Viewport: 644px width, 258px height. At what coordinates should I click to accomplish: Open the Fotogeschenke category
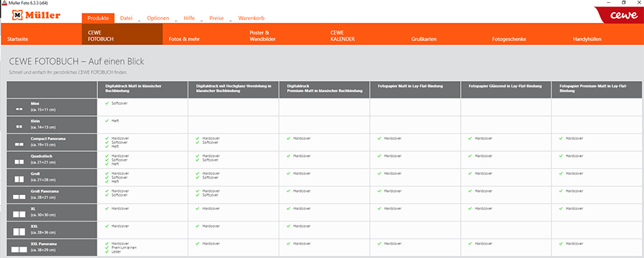click(x=509, y=39)
